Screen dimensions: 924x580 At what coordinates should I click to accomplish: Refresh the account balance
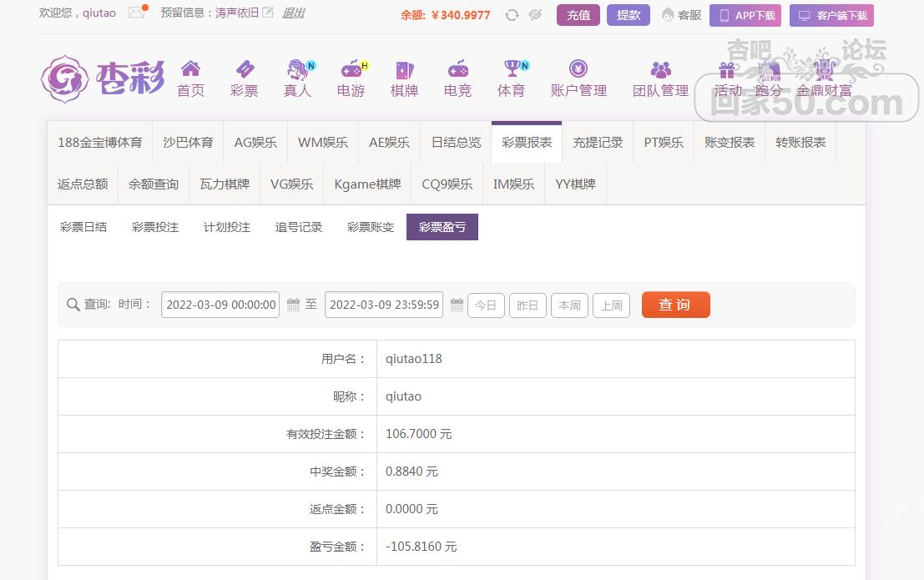point(512,15)
